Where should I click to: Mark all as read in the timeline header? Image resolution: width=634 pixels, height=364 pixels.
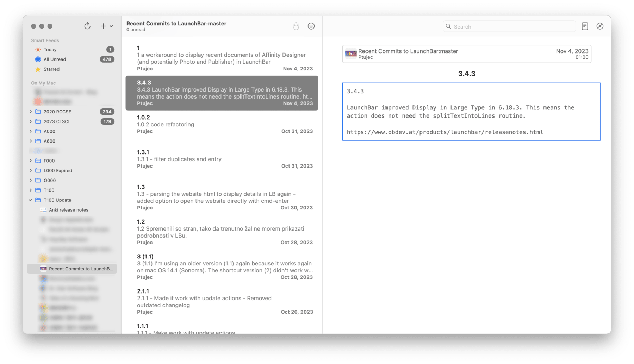[296, 26]
